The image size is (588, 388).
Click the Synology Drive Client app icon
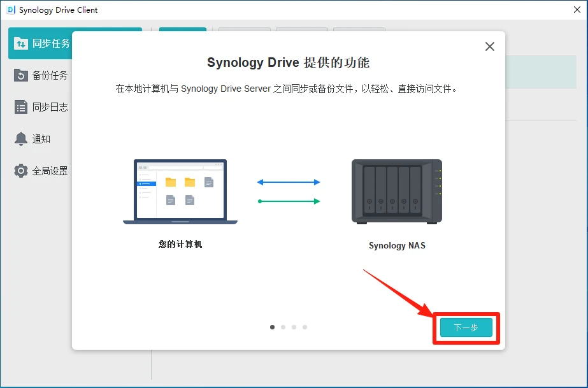click(x=11, y=10)
